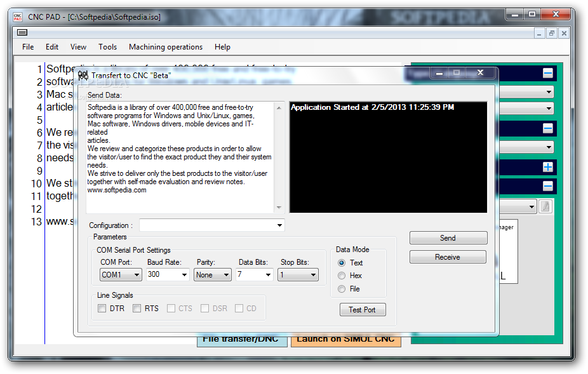Click line number 10 in the editor

(36, 184)
